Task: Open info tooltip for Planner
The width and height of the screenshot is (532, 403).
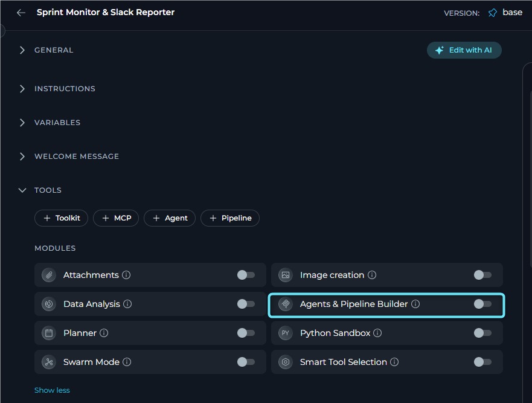Action: (x=104, y=333)
